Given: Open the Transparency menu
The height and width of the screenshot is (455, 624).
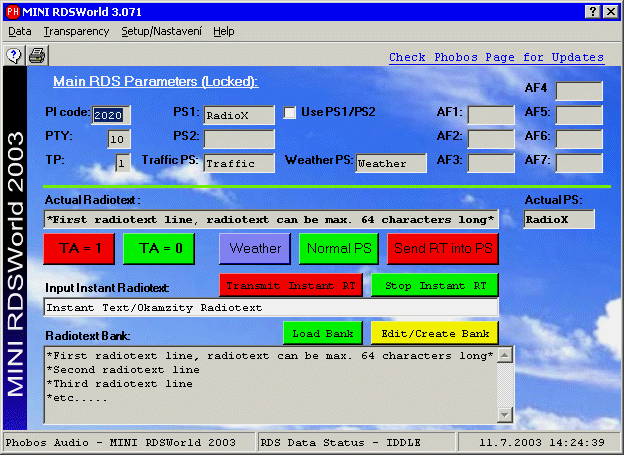Looking at the screenshot, I should 76,31.
